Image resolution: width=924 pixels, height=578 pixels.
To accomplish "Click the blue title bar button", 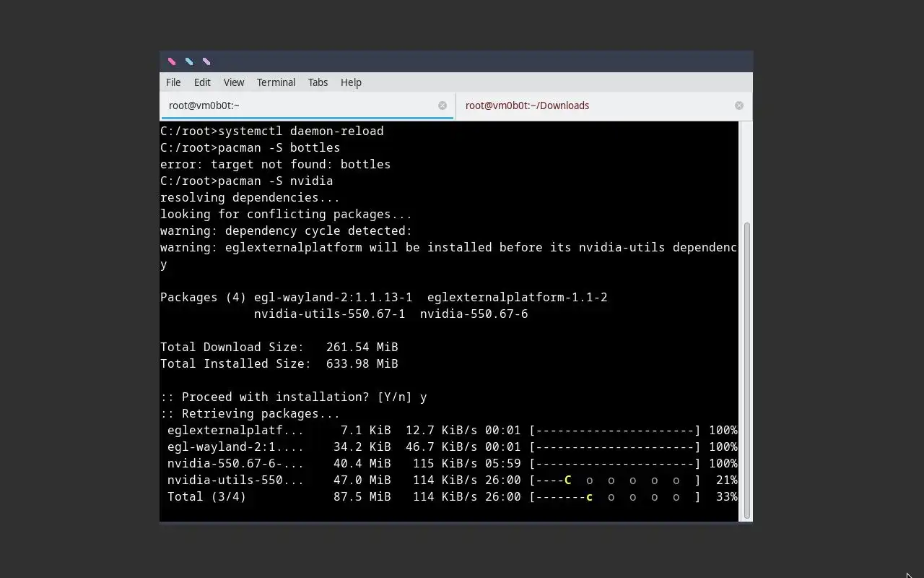I will 189,61.
